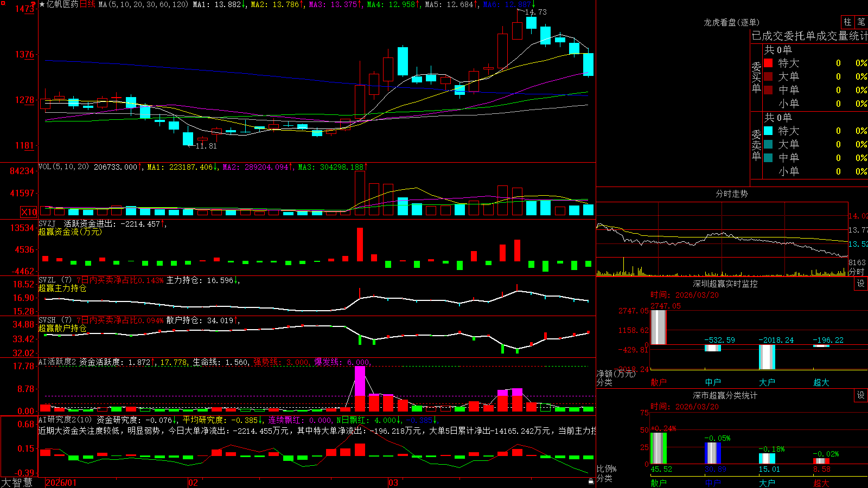This screenshot has width=868, height=488.
Task: Select the AI研究度2(10) indicator label
Action: (65, 419)
